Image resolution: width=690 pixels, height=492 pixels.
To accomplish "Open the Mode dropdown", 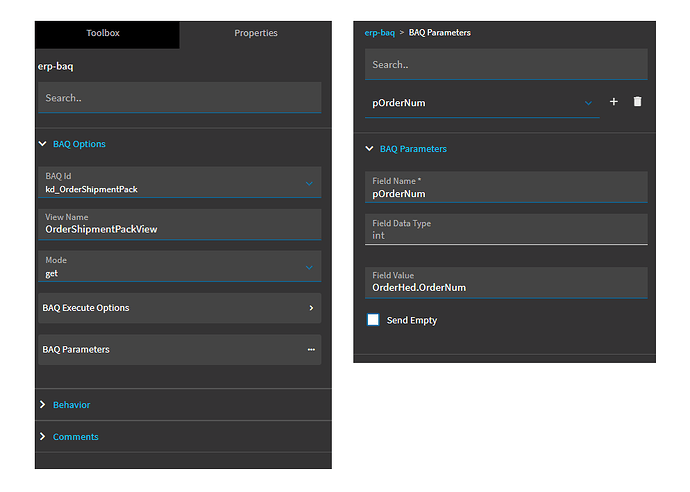I will click(x=309, y=268).
